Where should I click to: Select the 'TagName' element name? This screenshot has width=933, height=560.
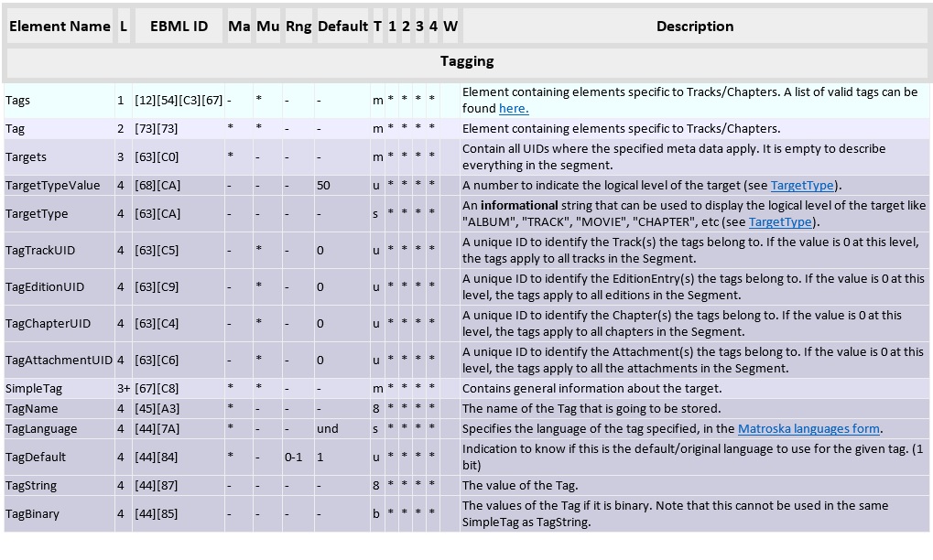(x=31, y=408)
